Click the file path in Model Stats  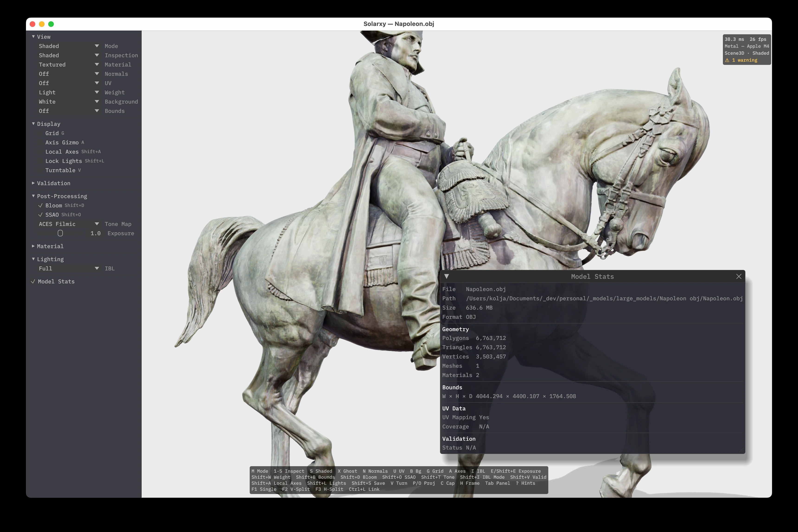pyautogui.click(x=604, y=299)
